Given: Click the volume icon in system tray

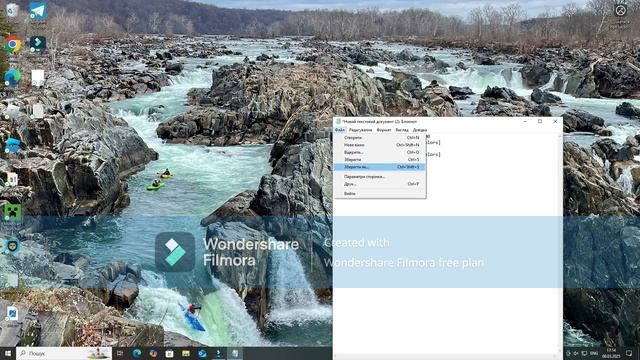Looking at the screenshot, I should pos(576,353).
